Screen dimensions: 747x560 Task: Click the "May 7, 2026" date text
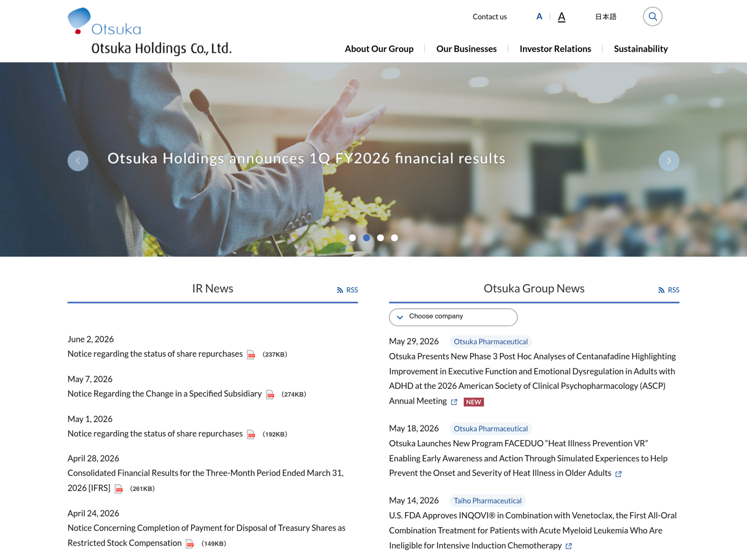90,379
